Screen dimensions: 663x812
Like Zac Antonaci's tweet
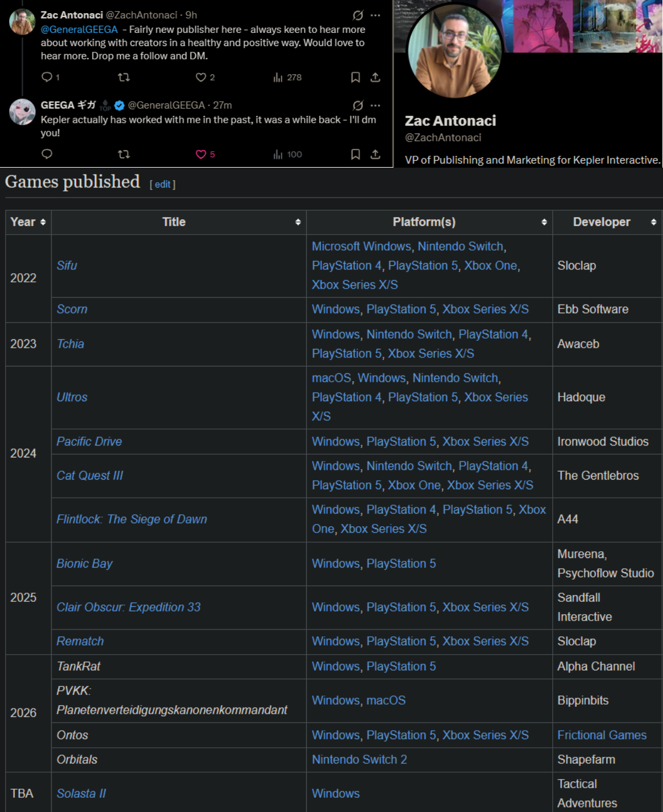click(201, 77)
